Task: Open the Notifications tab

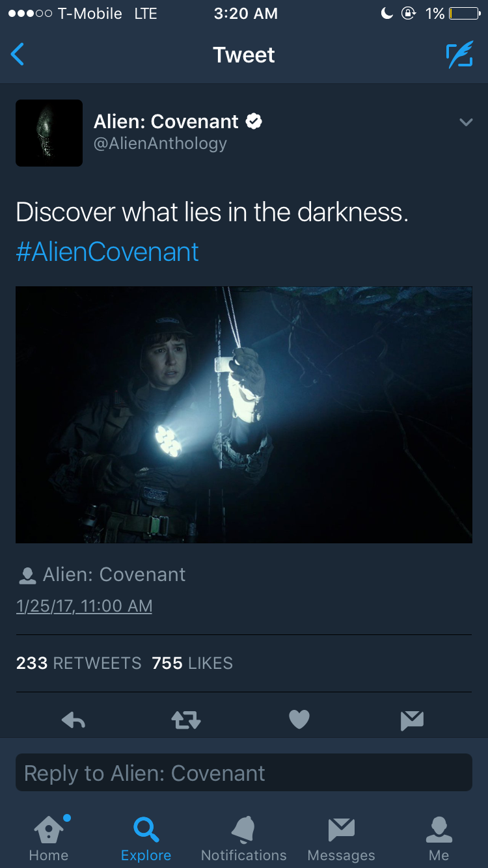Action: click(x=244, y=837)
